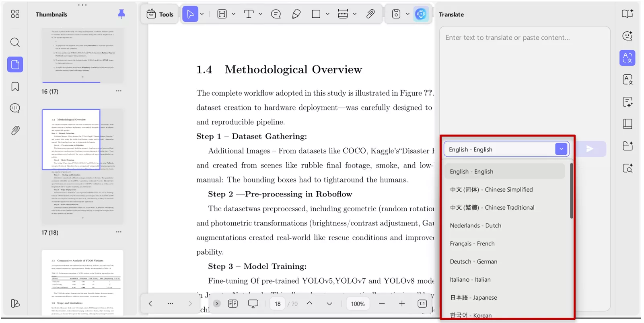Start presentation slideshow mode icon
644x323 pixels.
coord(253,304)
